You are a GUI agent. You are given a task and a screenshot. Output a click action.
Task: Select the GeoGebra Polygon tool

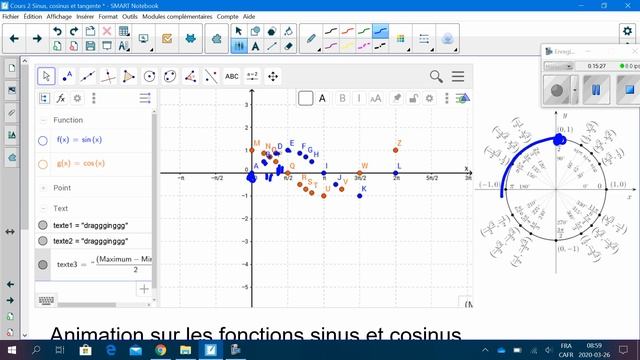(129, 76)
